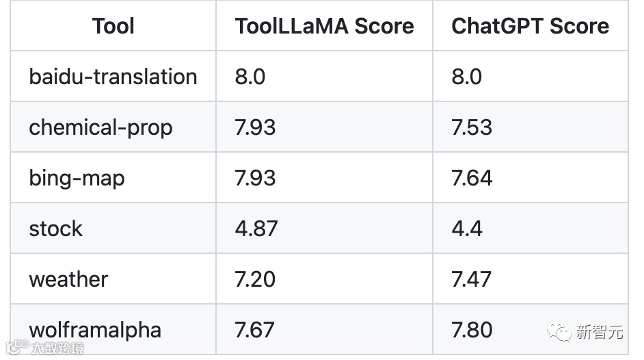Select the weather tool cell
Viewport: 644px width, 360px height.
point(68,279)
